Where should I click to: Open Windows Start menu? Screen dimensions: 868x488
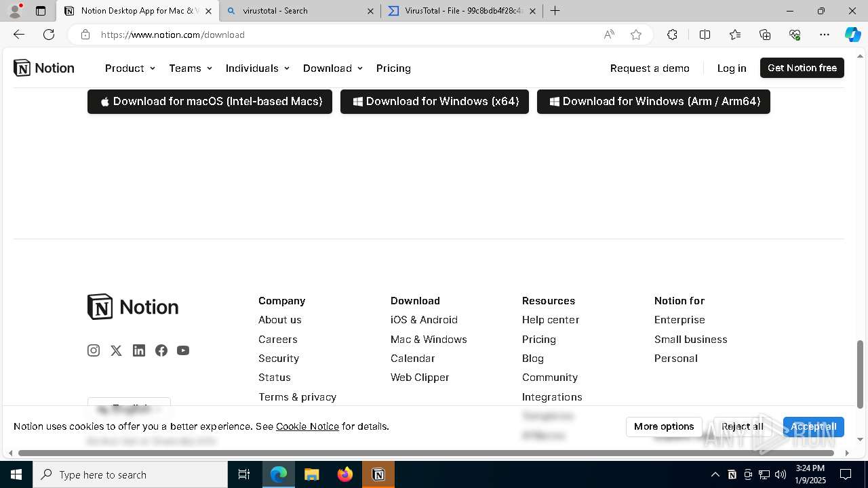(16, 474)
